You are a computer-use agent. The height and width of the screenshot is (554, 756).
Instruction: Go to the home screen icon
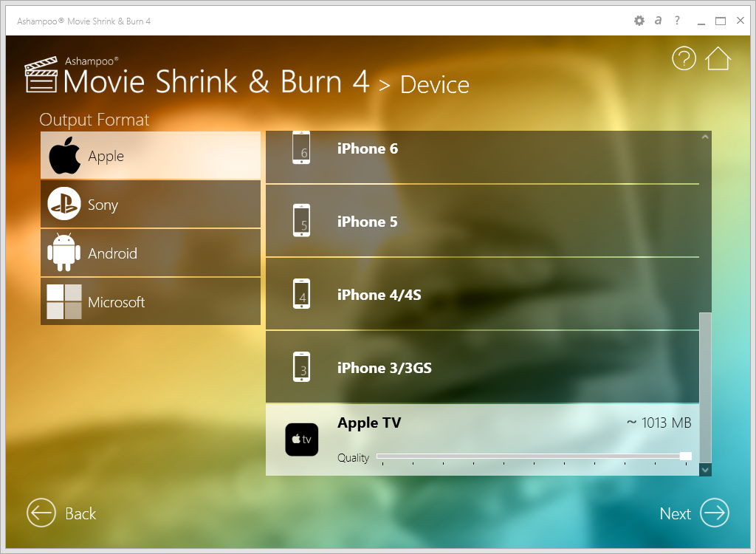tap(718, 58)
